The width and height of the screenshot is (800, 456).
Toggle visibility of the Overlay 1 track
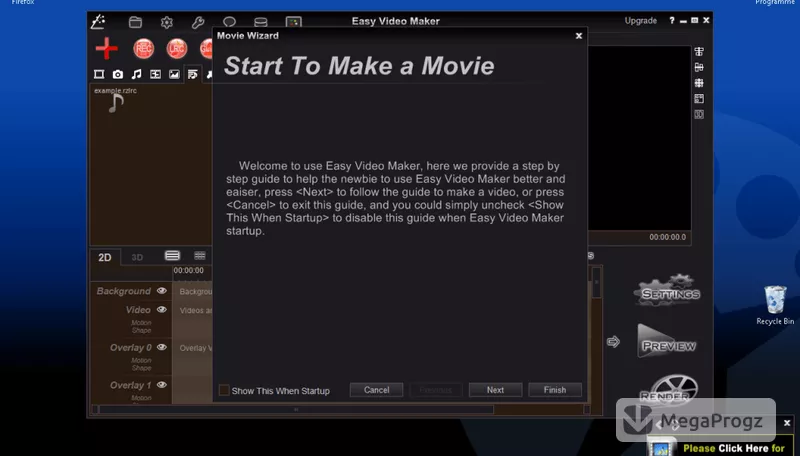pyautogui.click(x=162, y=385)
